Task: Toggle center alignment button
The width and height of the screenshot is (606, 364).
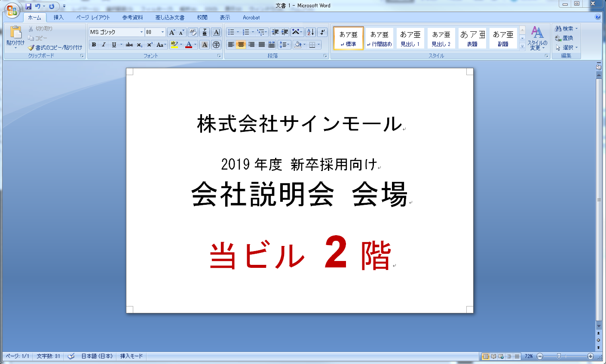Action: coord(241,45)
